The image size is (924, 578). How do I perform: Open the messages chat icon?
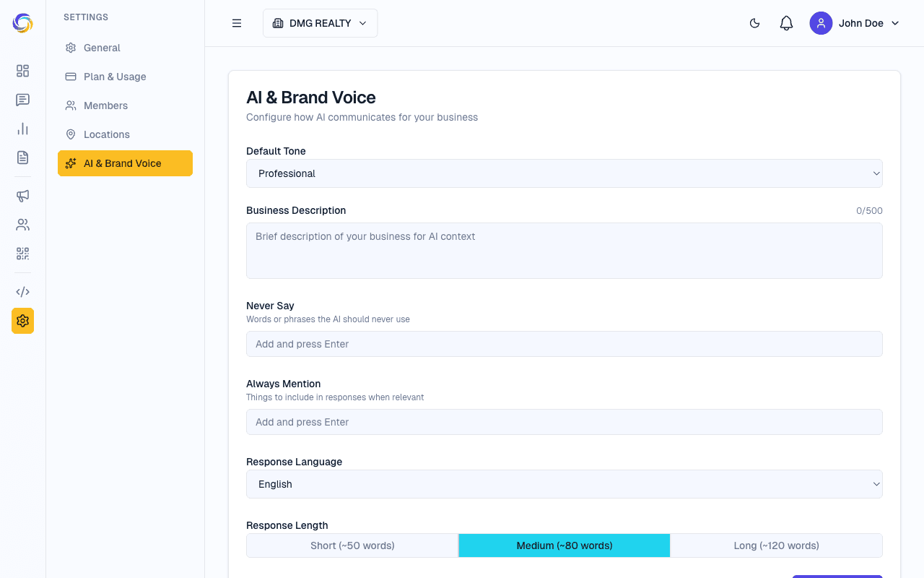[22, 100]
